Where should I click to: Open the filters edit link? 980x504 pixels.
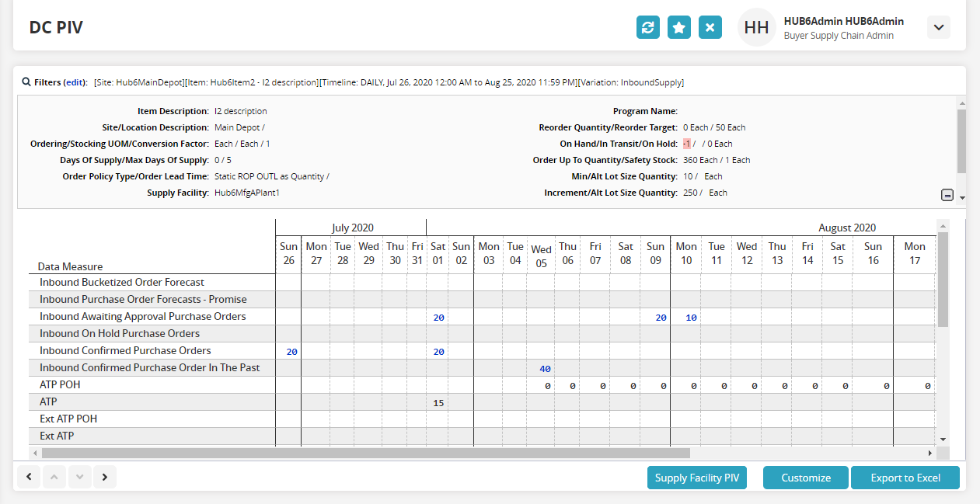click(x=75, y=82)
